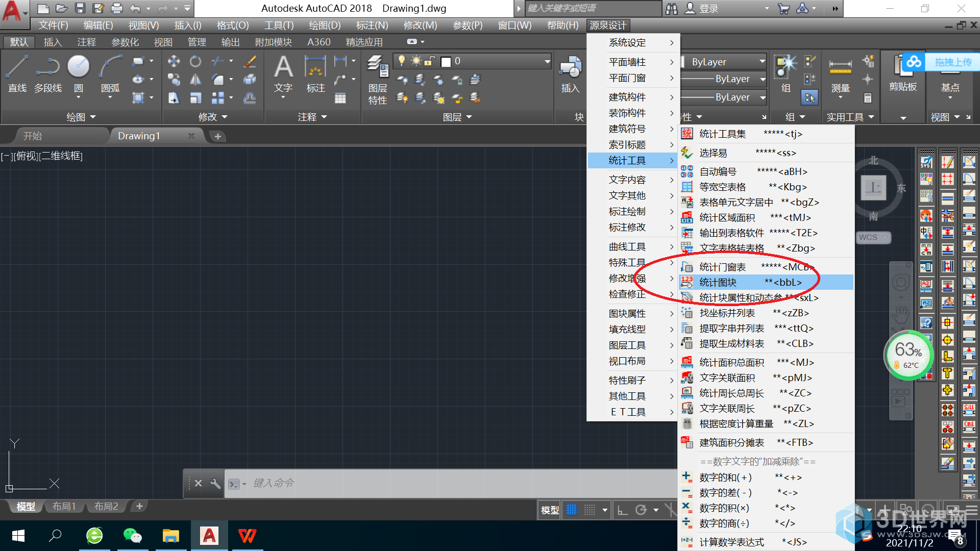The image size is (980, 551).
Task: Click the [二维线框] visual style label
Action: tap(61, 156)
